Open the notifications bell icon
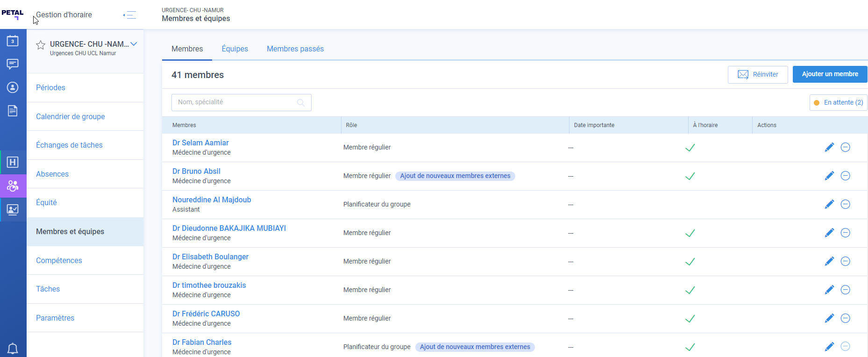The height and width of the screenshot is (357, 868). coord(13,349)
